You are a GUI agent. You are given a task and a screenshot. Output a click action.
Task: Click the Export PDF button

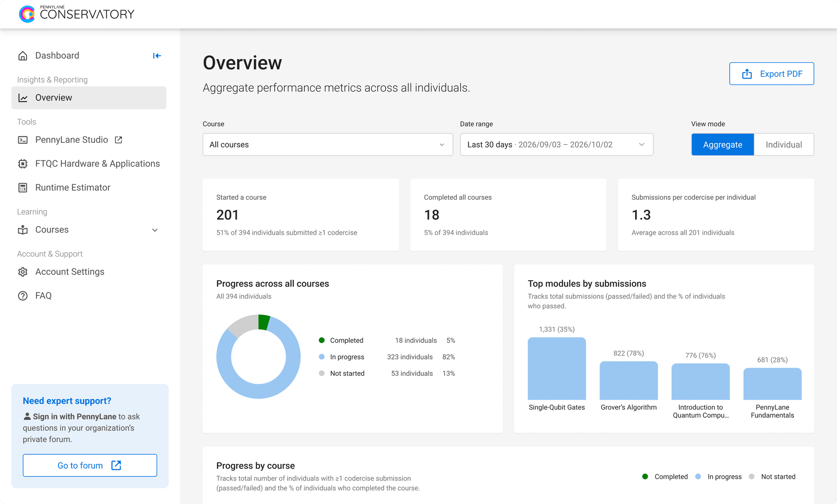[772, 74]
